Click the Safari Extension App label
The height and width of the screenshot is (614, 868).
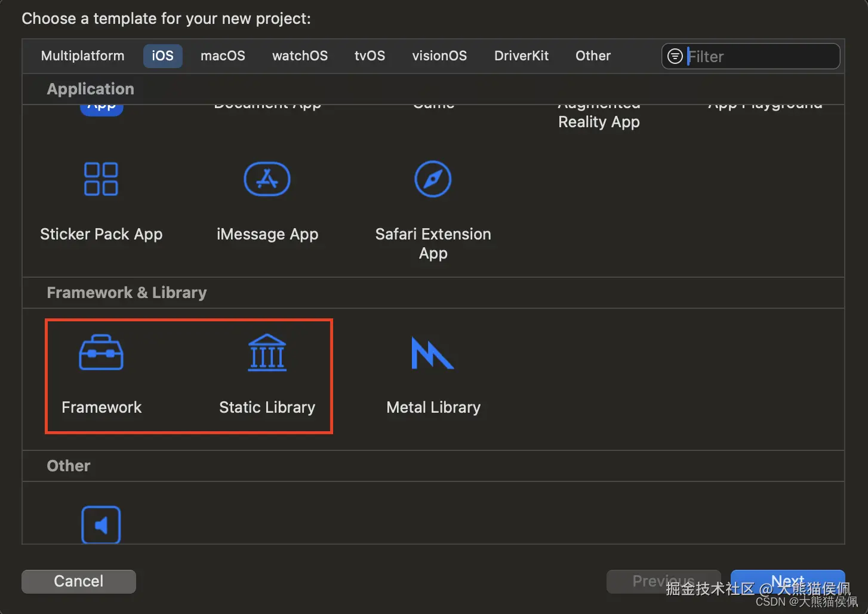(x=433, y=243)
